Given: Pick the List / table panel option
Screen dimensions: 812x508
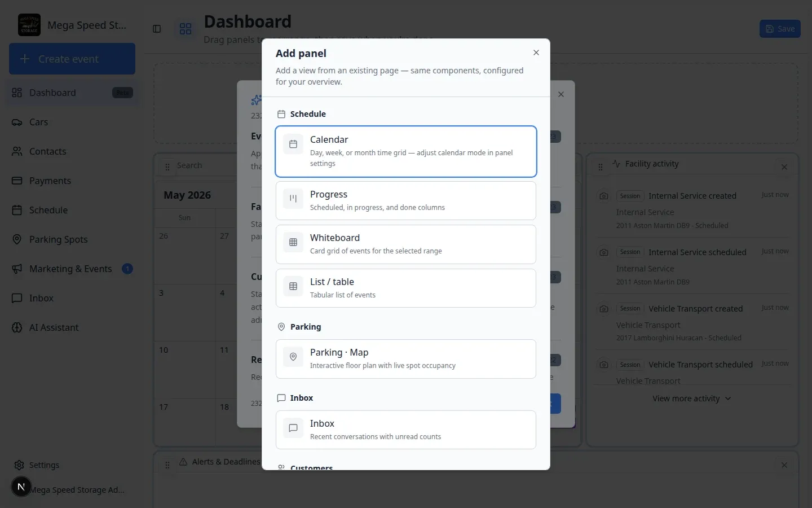Looking at the screenshot, I should pyautogui.click(x=405, y=288).
